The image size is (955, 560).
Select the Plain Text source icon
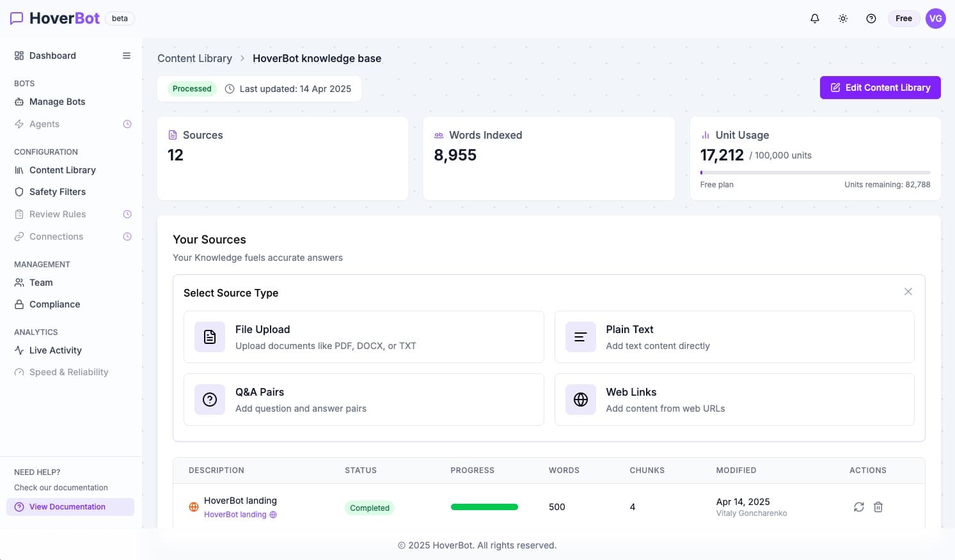click(x=580, y=337)
